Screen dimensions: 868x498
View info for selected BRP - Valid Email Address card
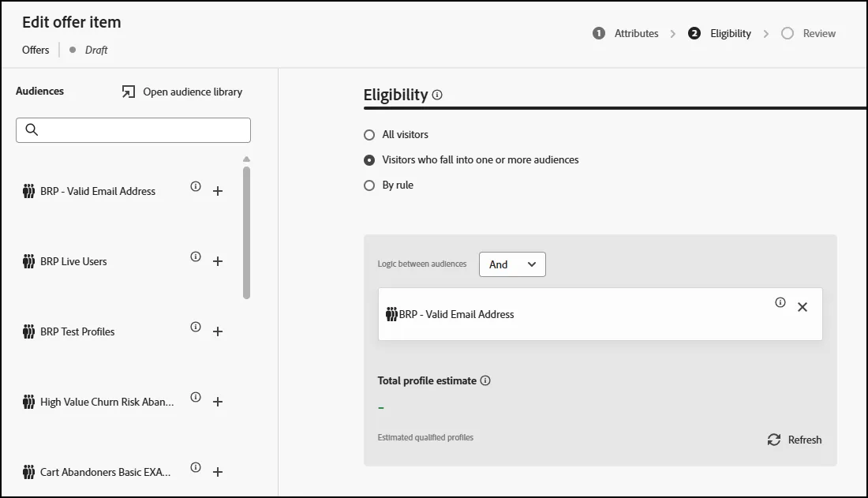tap(780, 302)
